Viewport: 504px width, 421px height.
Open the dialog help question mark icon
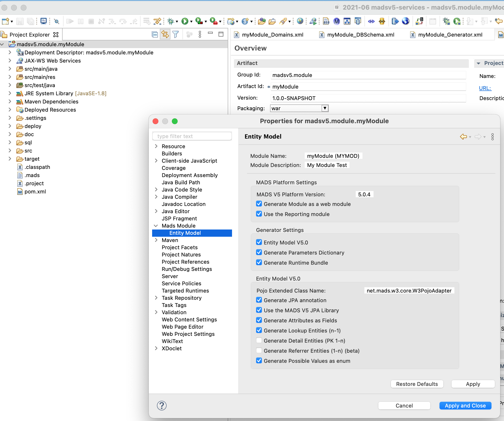[x=162, y=406]
